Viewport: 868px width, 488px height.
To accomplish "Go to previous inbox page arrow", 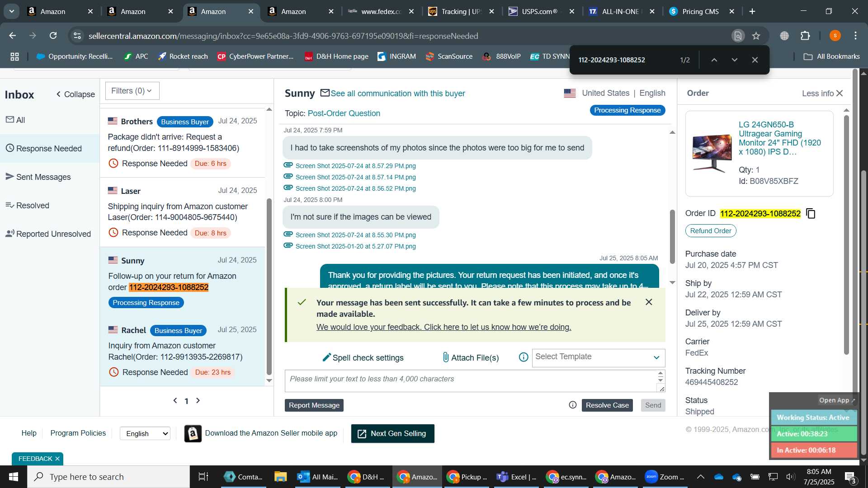I will 175,400.
